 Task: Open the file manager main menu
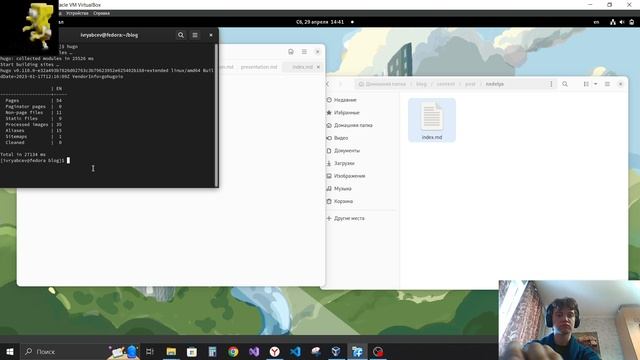click(x=607, y=84)
